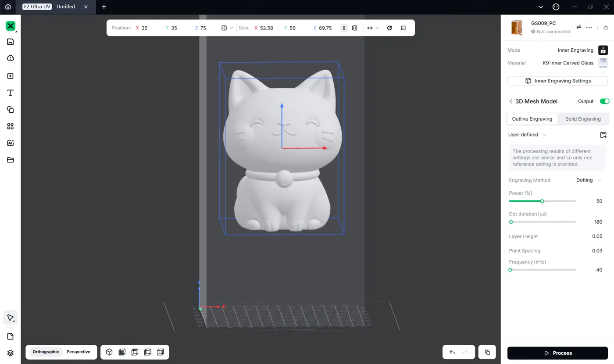This screenshot has height=364, width=614.
Task: Switch to left face cube view
Action: (x=148, y=352)
